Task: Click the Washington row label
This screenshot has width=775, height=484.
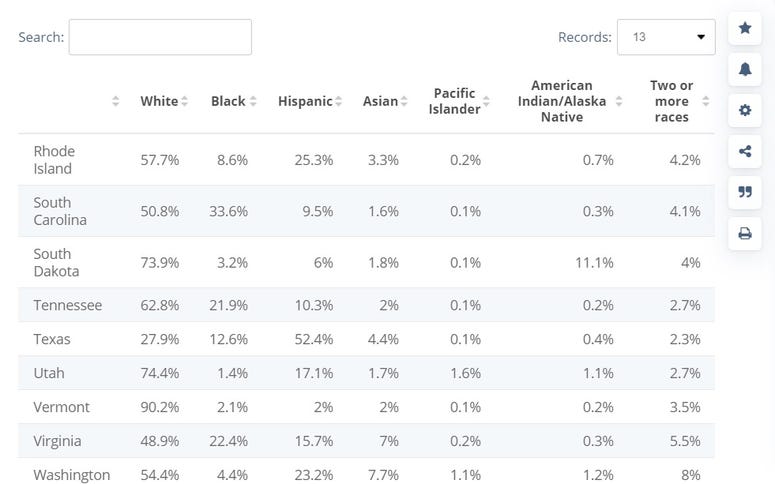Action: (x=72, y=475)
